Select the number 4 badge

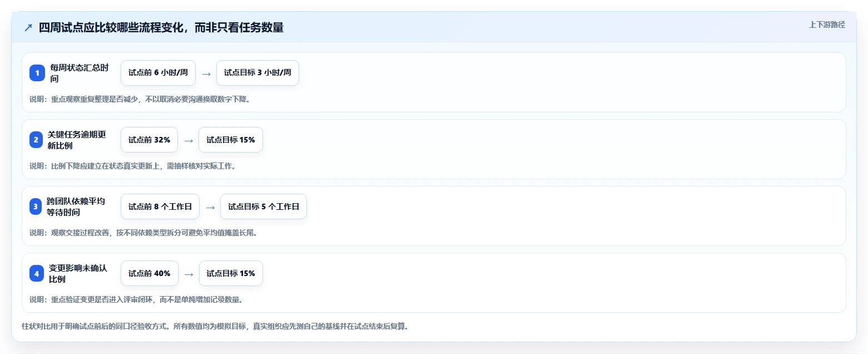[x=37, y=273]
